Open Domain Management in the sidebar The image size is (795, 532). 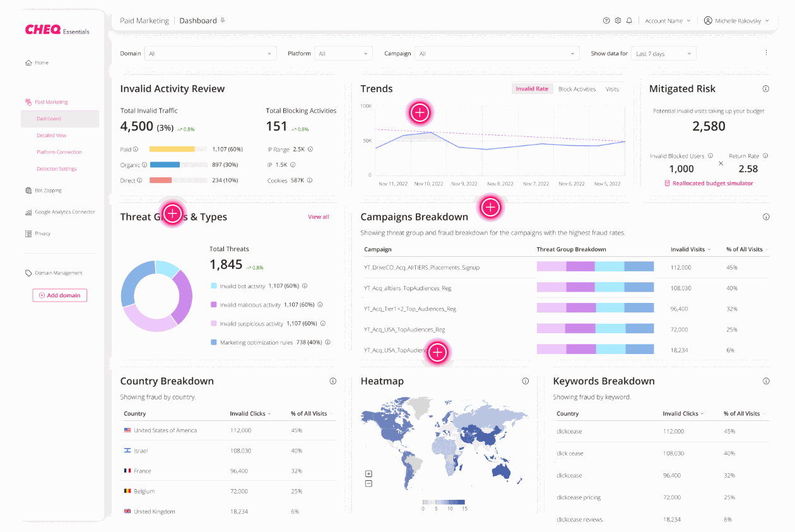(54, 273)
